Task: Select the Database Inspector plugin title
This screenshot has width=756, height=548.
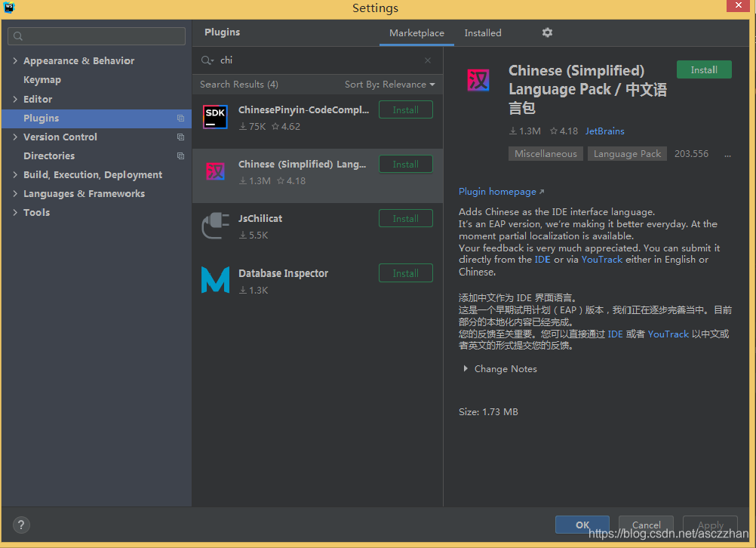Action: point(283,273)
